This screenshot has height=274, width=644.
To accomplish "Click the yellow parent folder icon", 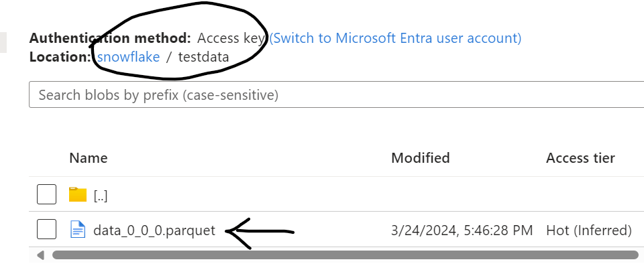I will (x=78, y=195).
